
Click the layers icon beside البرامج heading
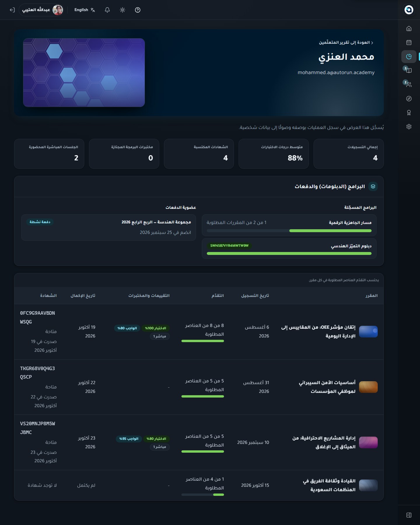(x=373, y=186)
